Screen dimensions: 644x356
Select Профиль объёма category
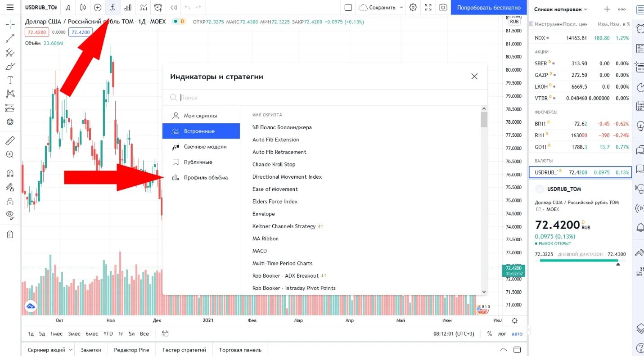pyautogui.click(x=201, y=177)
